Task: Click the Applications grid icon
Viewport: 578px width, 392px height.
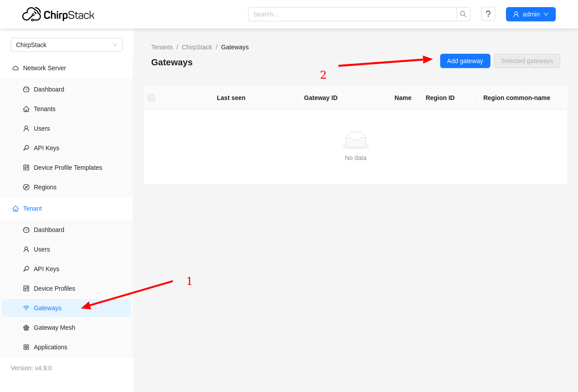Action: [x=26, y=347]
